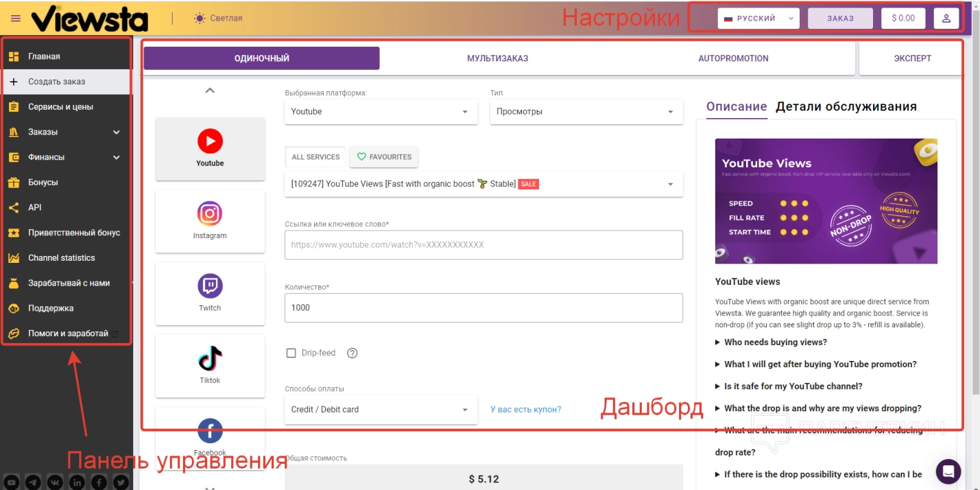Click the sun light-theme icon

pyautogui.click(x=200, y=18)
